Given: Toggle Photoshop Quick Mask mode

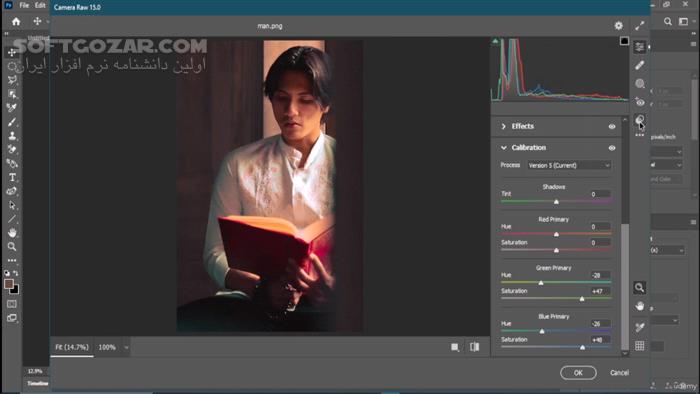Looking at the screenshot, I should [x=12, y=304].
